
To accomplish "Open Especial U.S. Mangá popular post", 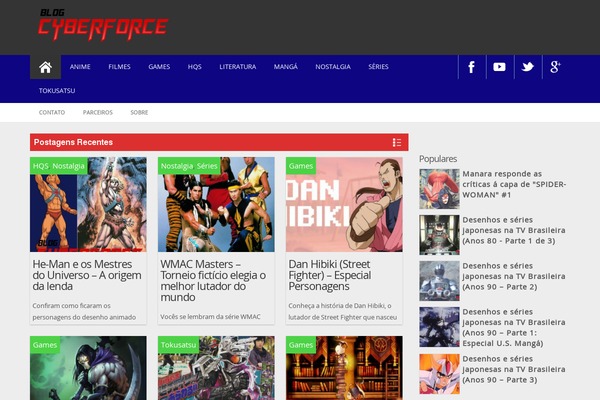I will pos(514,327).
